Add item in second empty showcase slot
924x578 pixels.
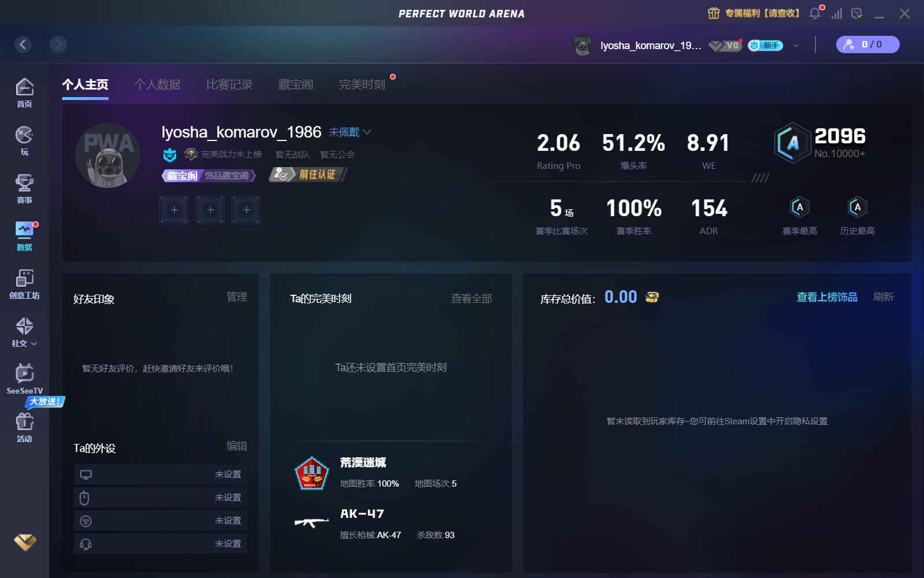[210, 210]
